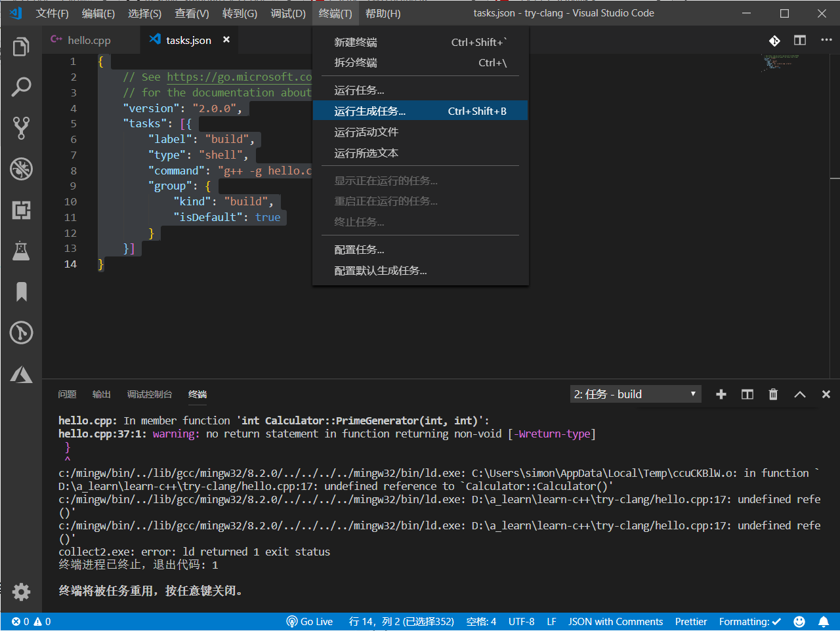Open the Search view icon

point(21,87)
